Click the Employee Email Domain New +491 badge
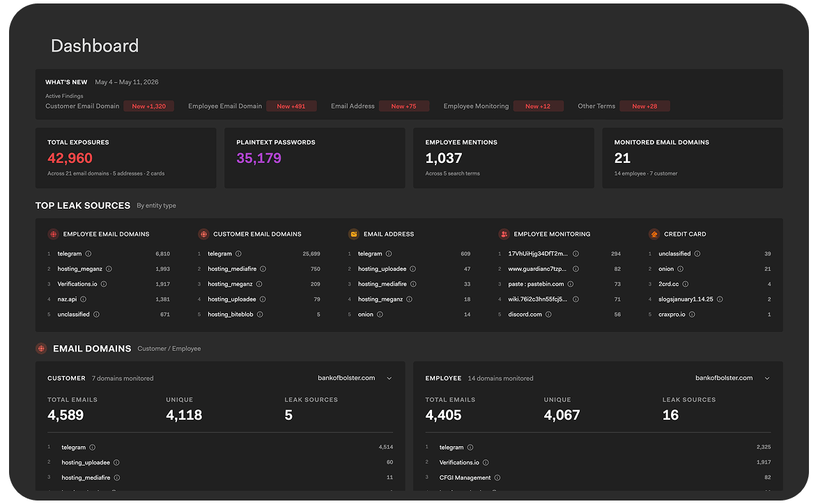Viewport: 818px width, 504px height. click(x=291, y=107)
